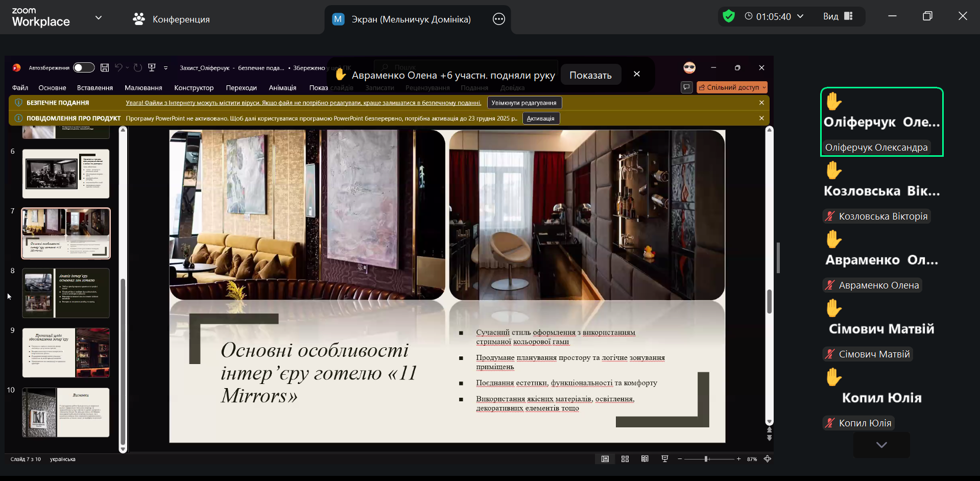Click the Save icon in PowerPoint toolbar
Image resolution: width=980 pixels, height=481 pixels.
pos(105,68)
